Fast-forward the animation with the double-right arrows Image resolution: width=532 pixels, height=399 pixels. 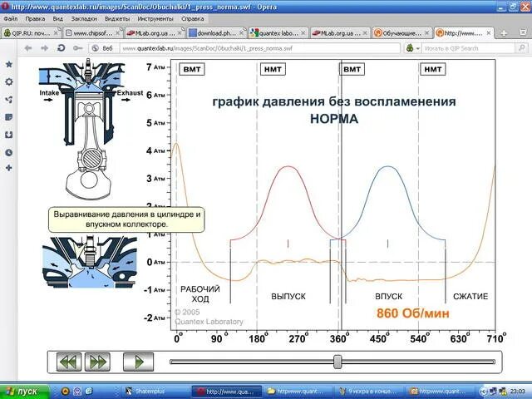coord(97,362)
